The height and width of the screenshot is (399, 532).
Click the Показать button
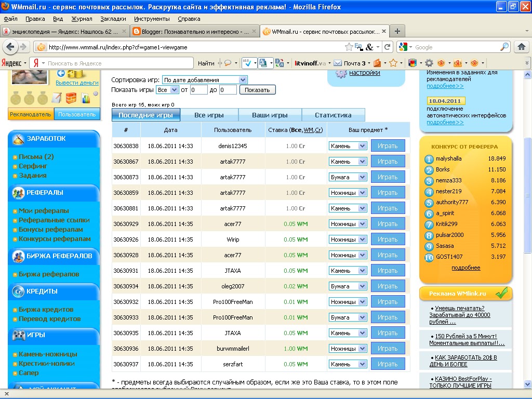click(x=257, y=90)
